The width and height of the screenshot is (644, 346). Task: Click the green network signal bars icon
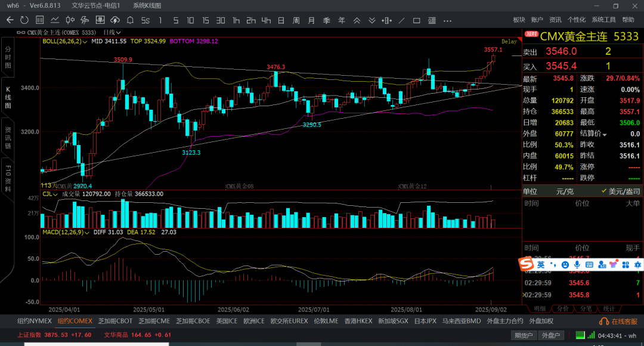click(x=591, y=335)
